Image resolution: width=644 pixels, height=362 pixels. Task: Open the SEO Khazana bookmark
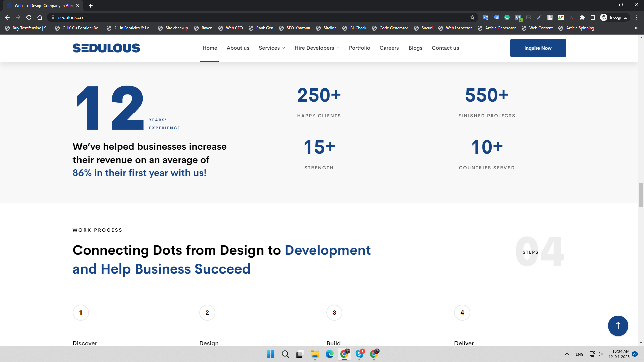[294, 28]
